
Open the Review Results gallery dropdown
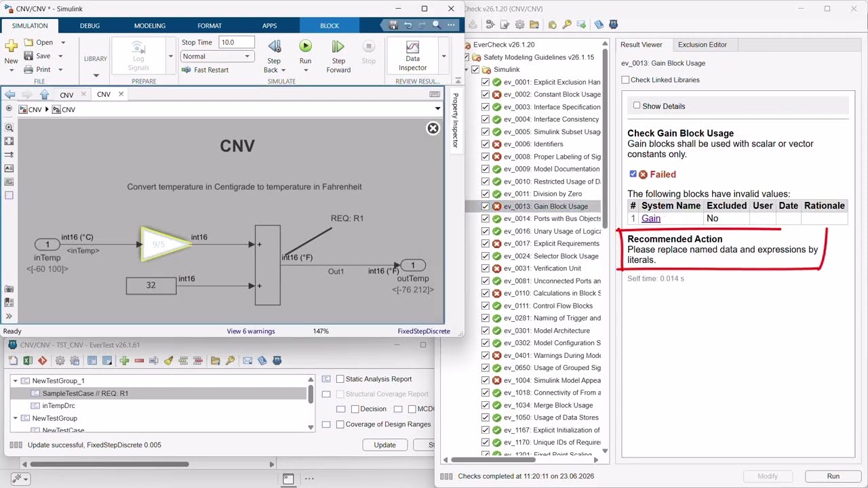point(443,56)
